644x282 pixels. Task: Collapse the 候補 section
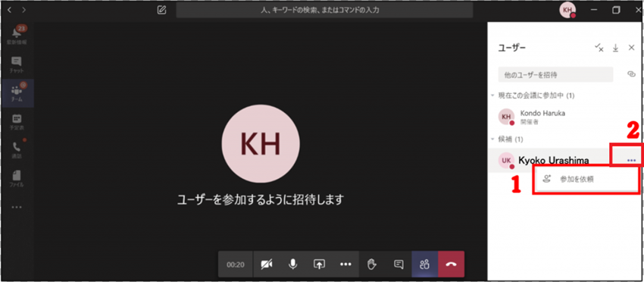[x=493, y=139]
